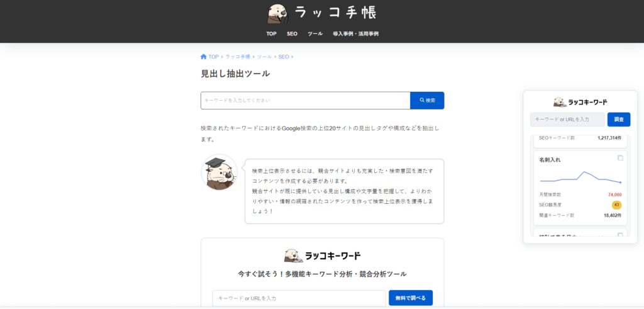Click the professor otter avatar image

219,172
